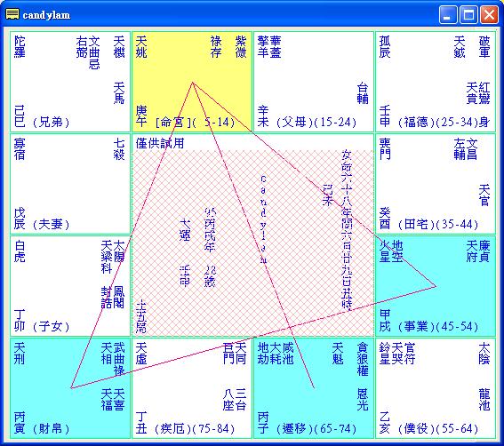
Task: Click the hatched center birth info panel
Action: [x=253, y=243]
